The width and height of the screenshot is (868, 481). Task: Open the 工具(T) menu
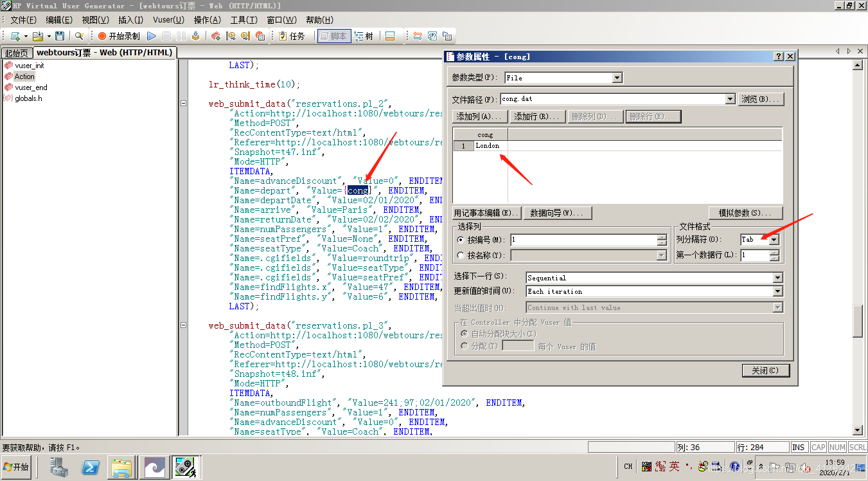[x=244, y=20]
